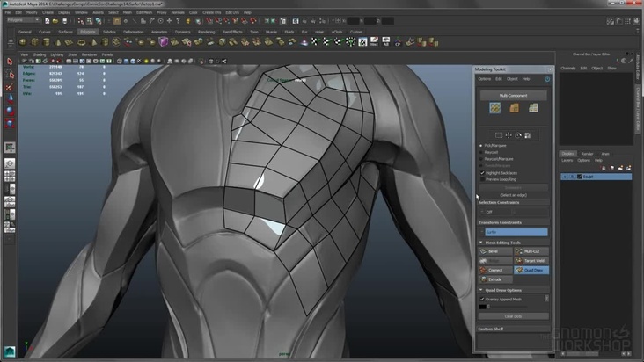This screenshot has height=362, width=644.
Task: Toggle Sculpt layer visibility checkbox
Action: (565, 177)
